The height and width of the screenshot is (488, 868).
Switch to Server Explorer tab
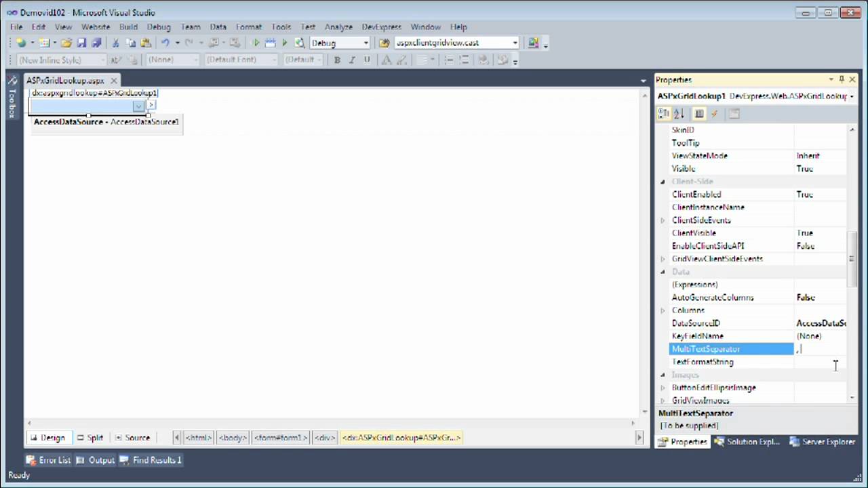coord(823,442)
